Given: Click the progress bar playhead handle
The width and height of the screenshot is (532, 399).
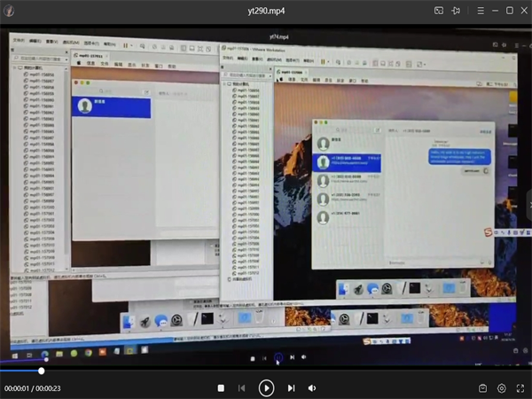Looking at the screenshot, I should [41, 371].
